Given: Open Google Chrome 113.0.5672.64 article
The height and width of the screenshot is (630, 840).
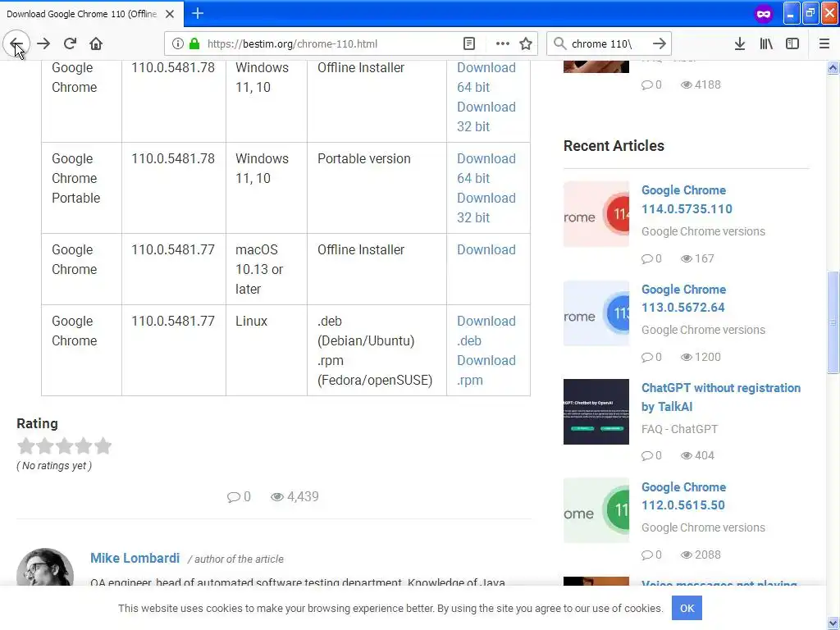Looking at the screenshot, I should [x=683, y=299].
